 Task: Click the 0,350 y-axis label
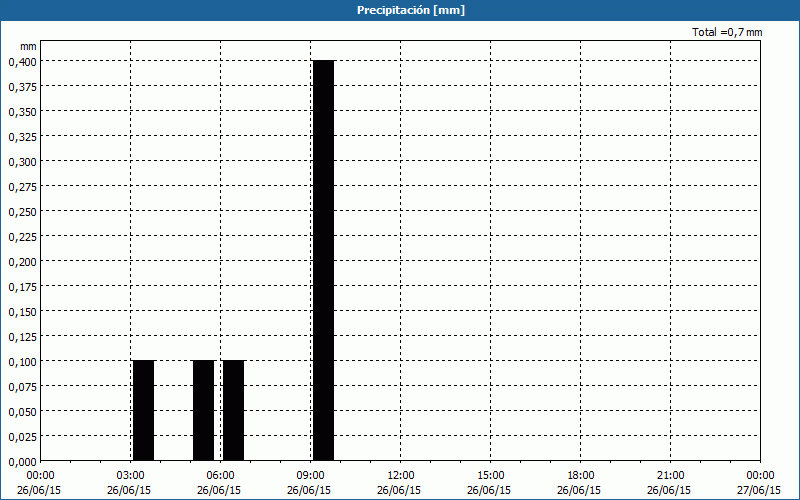(x=22, y=112)
